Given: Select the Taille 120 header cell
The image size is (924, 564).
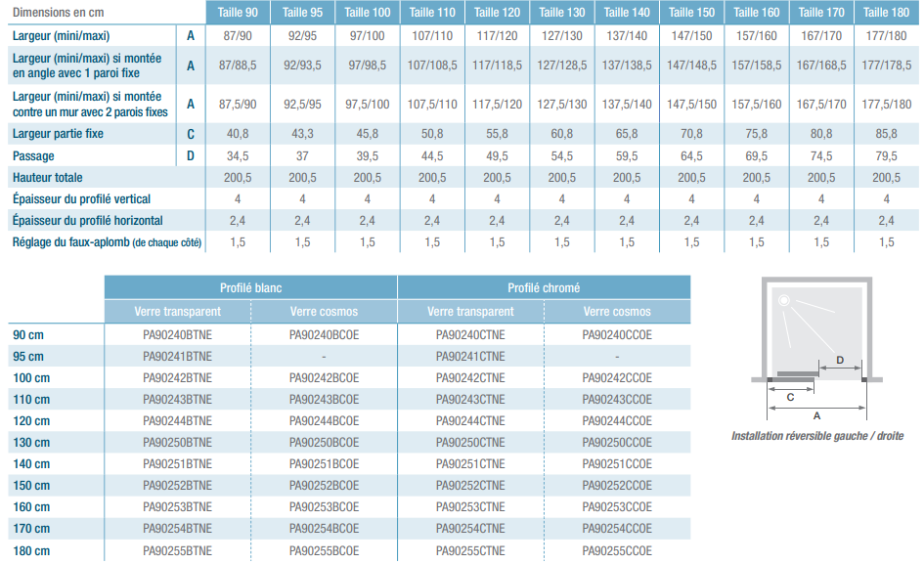Looking at the screenshot, I should (497, 13).
